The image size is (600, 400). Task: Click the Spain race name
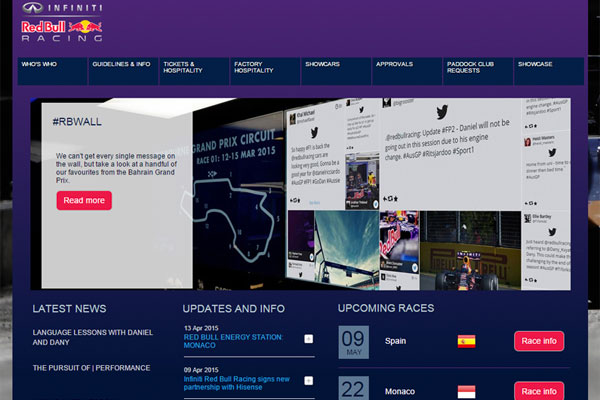(395, 341)
